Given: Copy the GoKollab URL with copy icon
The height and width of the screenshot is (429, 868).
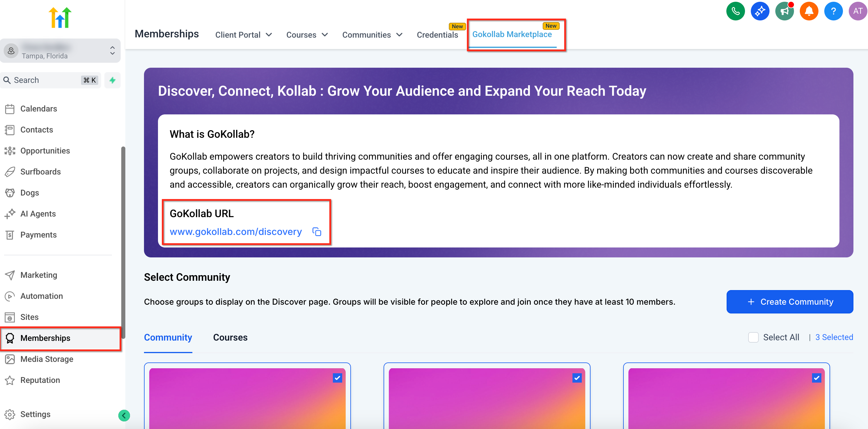Looking at the screenshot, I should (317, 232).
